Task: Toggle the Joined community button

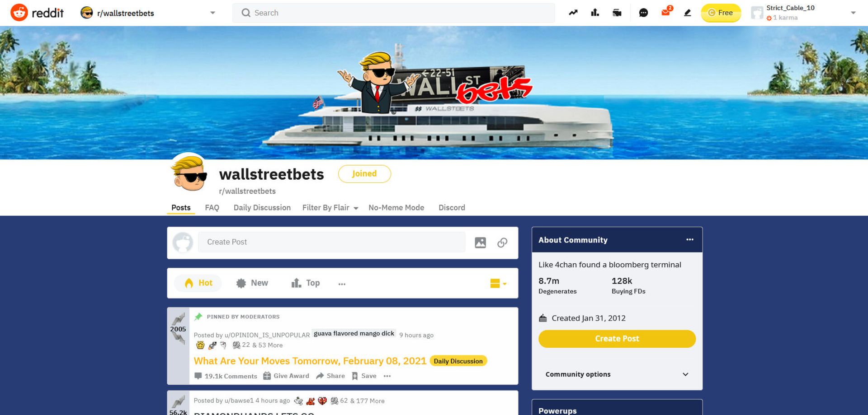Action: [x=364, y=174]
